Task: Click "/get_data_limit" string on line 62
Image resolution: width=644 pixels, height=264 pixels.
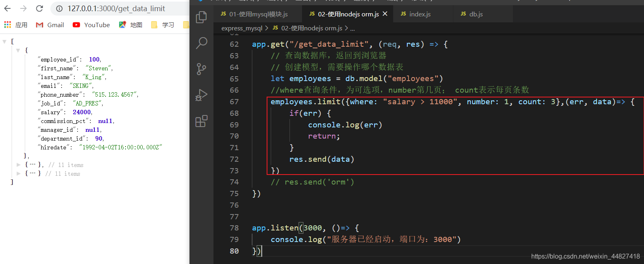Action: 329,44
